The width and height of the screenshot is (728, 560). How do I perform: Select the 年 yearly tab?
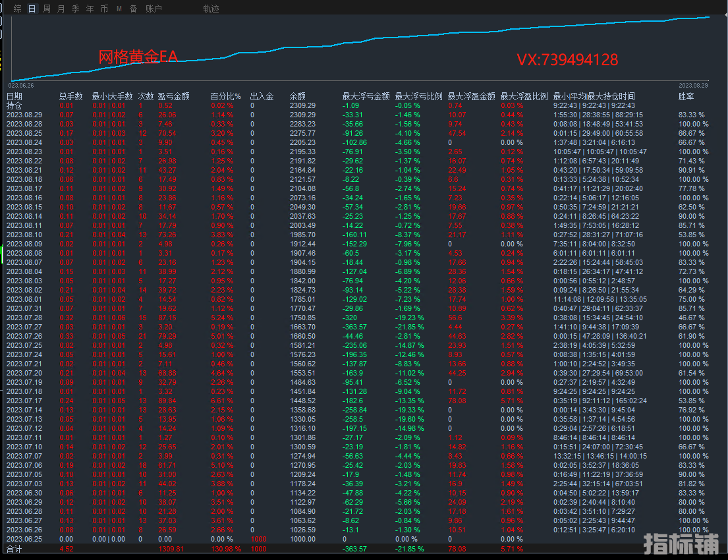click(90, 9)
